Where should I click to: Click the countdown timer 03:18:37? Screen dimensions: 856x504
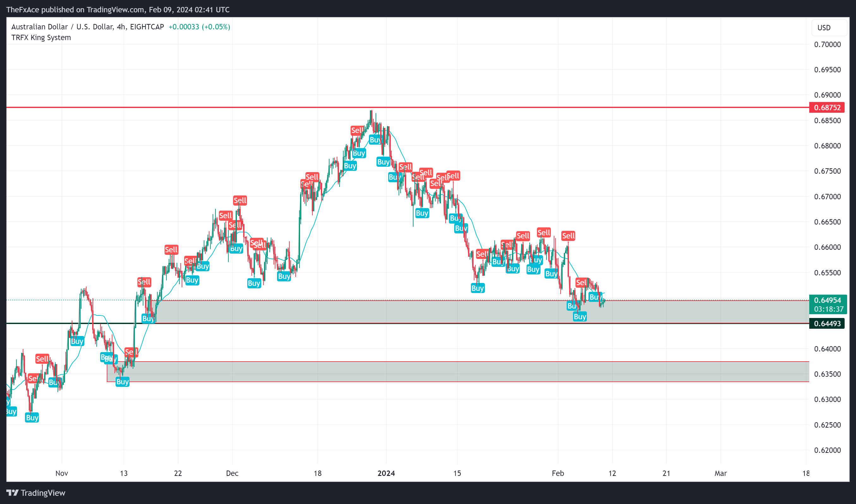(x=829, y=309)
